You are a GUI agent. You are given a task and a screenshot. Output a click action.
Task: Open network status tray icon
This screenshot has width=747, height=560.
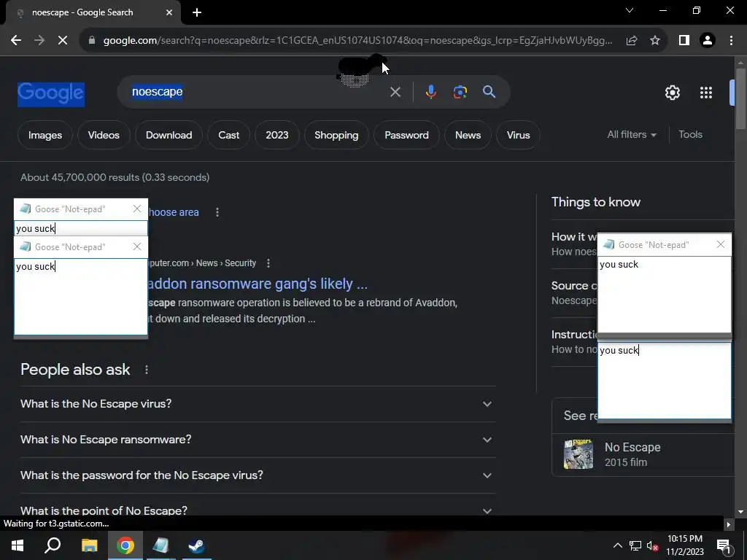pos(635,545)
